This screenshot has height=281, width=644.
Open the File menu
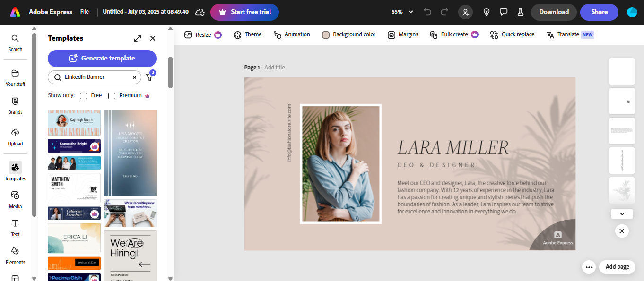click(85, 12)
